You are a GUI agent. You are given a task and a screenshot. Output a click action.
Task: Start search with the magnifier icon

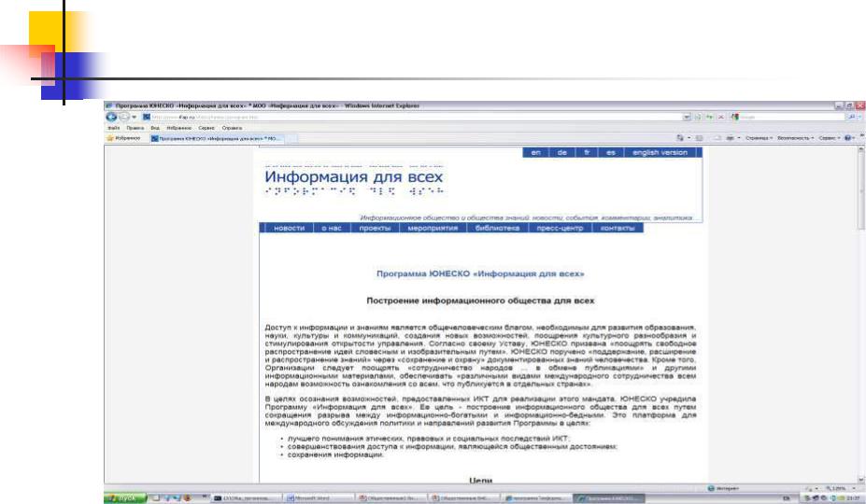852,117
